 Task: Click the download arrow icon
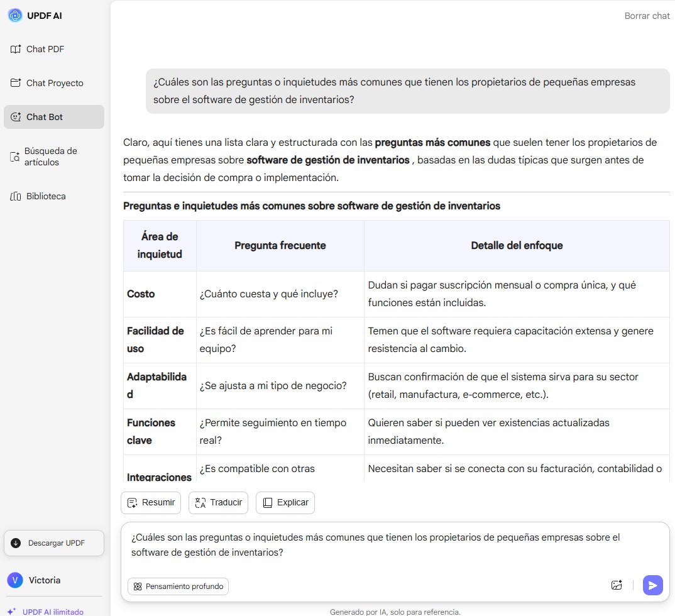point(16,543)
